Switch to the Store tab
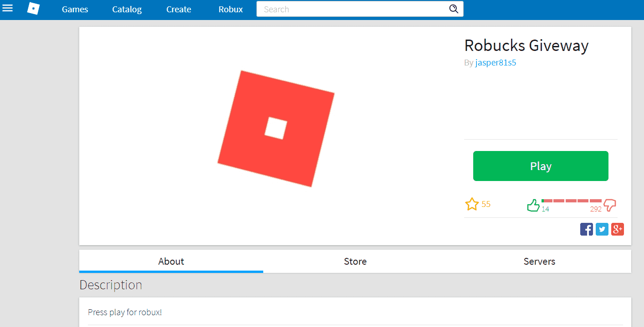The width and height of the screenshot is (644, 327). 355,262
